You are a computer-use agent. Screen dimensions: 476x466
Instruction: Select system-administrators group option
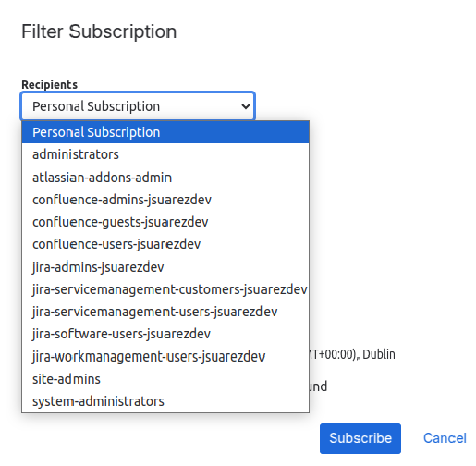(165, 401)
